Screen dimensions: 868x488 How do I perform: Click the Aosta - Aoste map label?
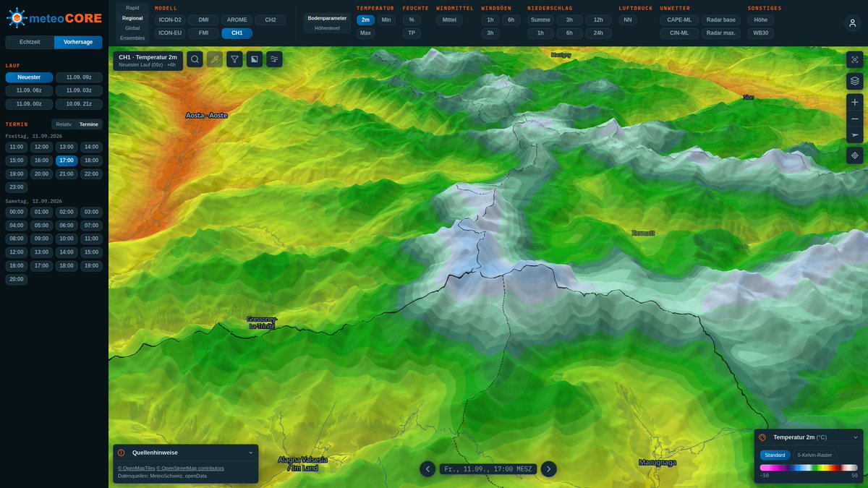(207, 116)
